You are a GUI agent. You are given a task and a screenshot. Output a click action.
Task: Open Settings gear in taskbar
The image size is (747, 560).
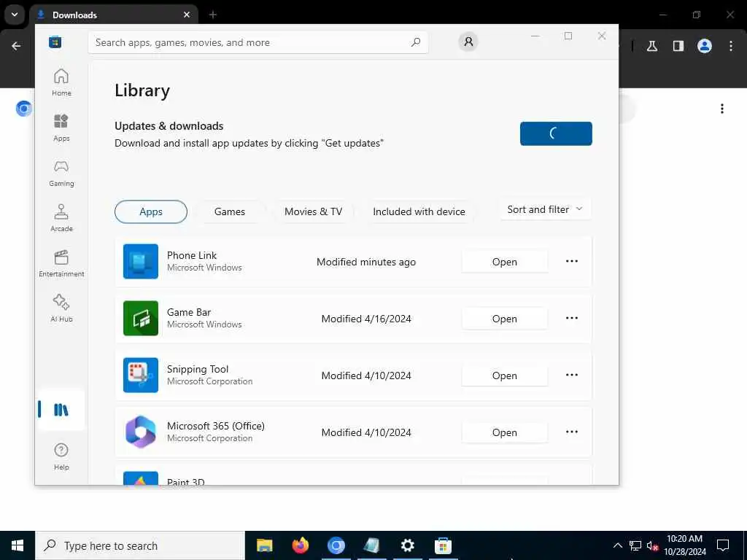(407, 545)
